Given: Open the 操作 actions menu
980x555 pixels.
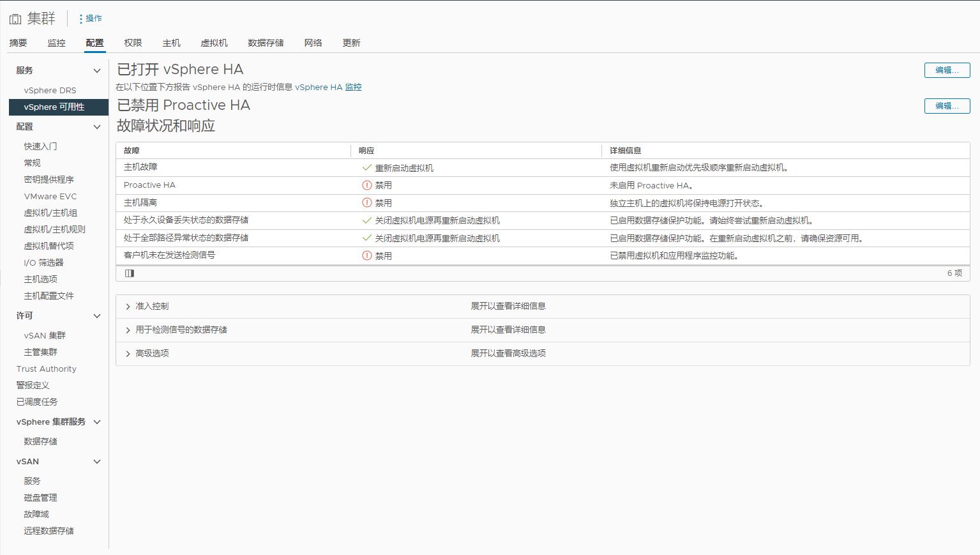Looking at the screenshot, I should point(90,19).
